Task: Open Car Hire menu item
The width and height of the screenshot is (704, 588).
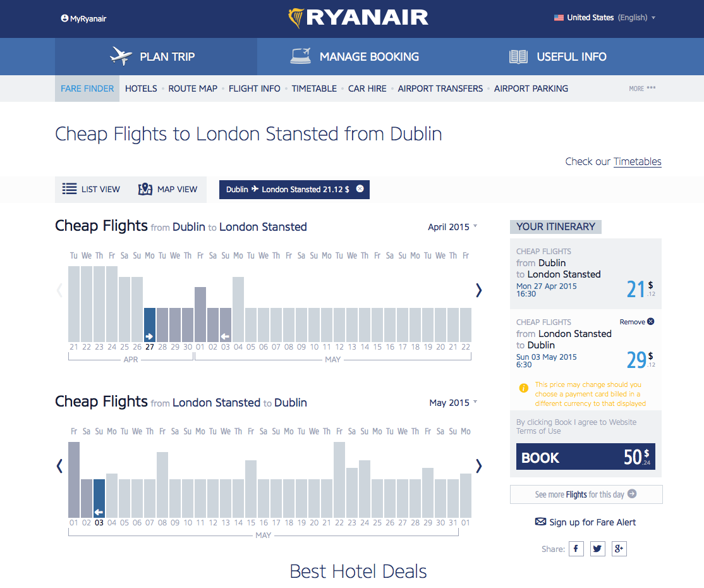Action: 367,89
